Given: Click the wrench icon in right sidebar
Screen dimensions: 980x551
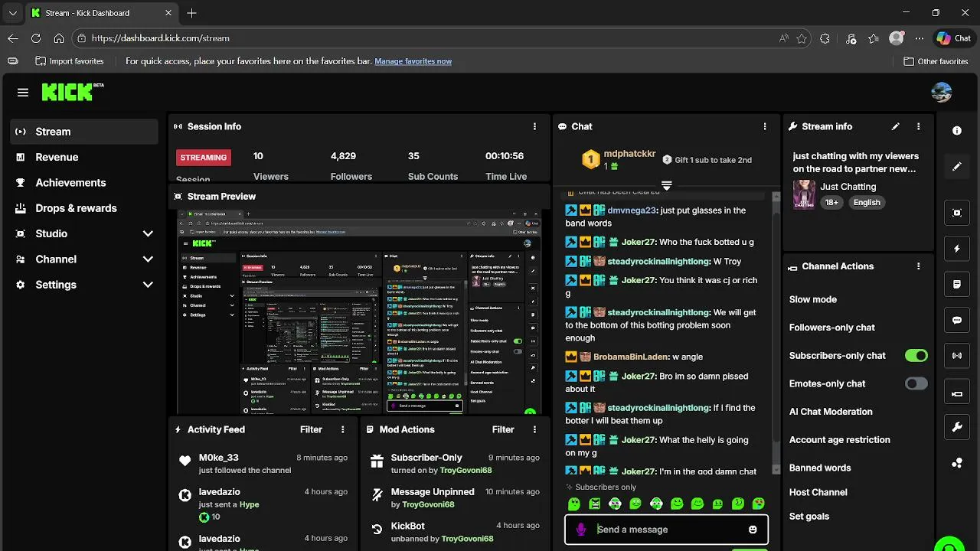Looking at the screenshot, I should [x=957, y=428].
